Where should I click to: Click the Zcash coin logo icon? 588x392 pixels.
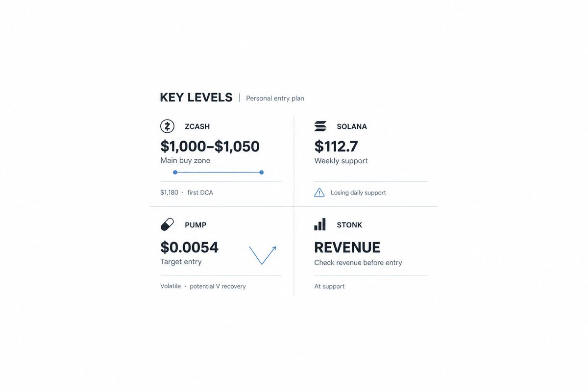pyautogui.click(x=168, y=126)
